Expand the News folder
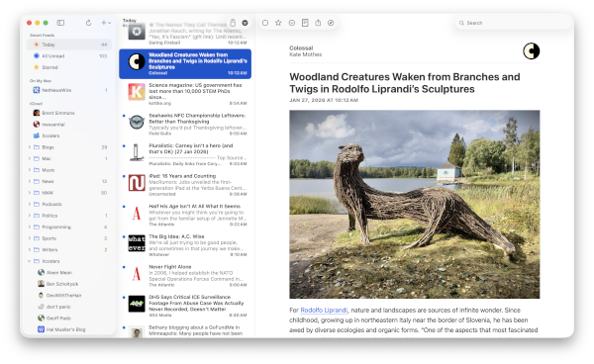This screenshot has width=594, height=364. pos(30,181)
